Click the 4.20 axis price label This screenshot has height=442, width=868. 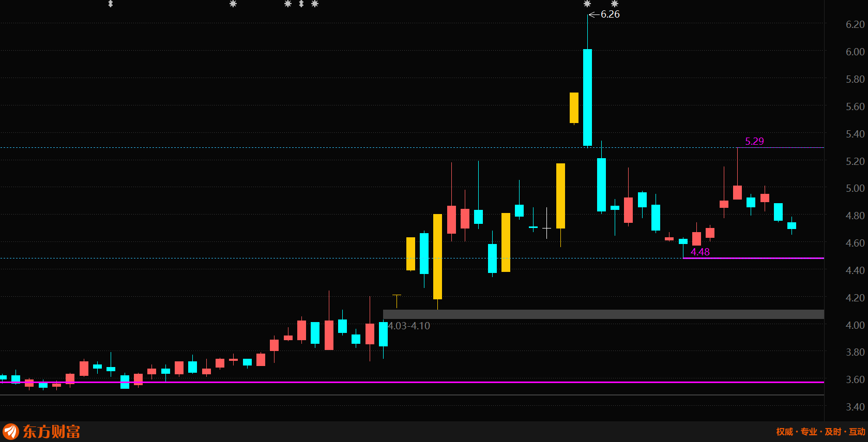(x=855, y=298)
